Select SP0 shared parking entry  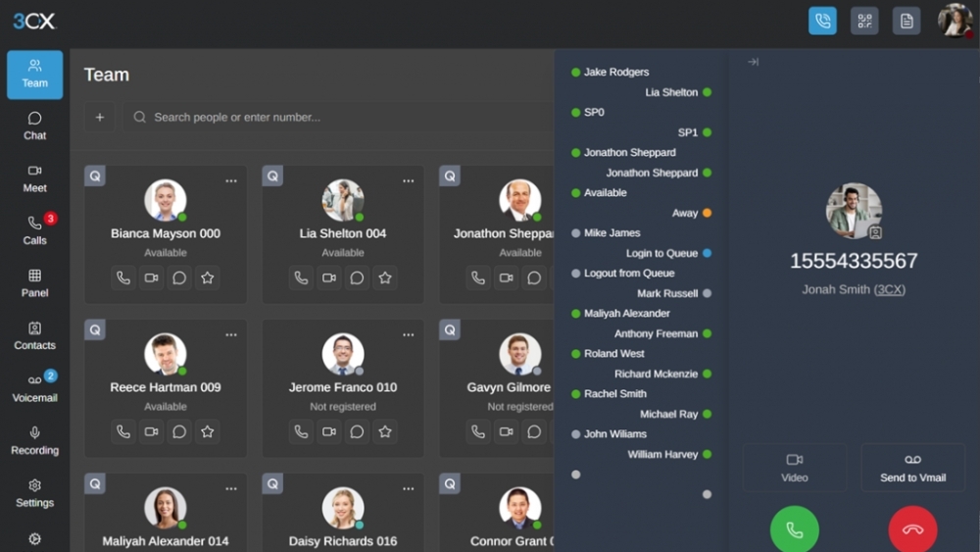pos(588,113)
